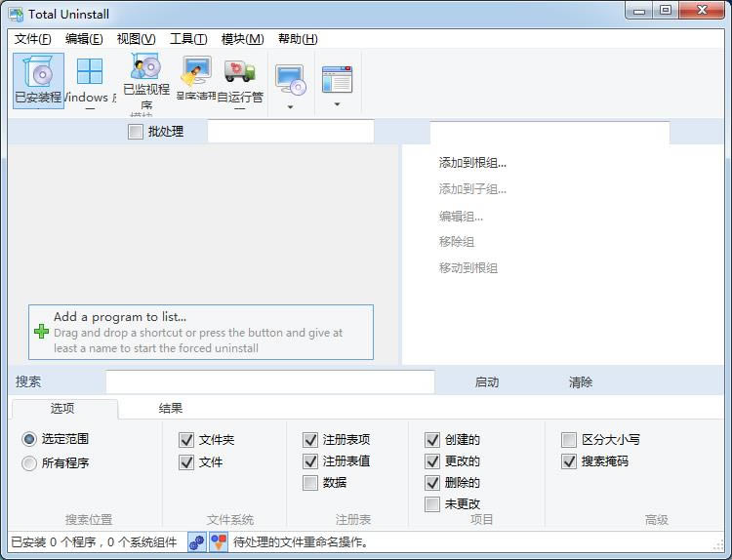Click the blue gears status bar icon
Image resolution: width=732 pixels, height=560 pixels.
tap(196, 541)
